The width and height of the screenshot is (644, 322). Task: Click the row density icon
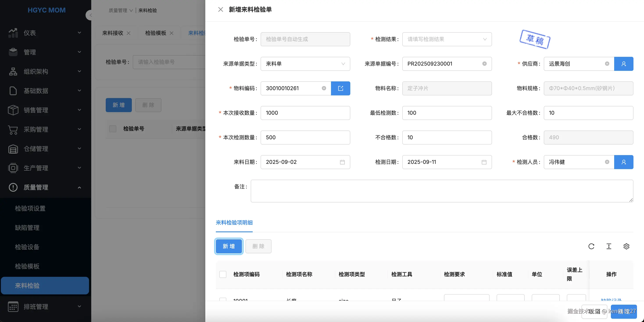click(x=609, y=246)
